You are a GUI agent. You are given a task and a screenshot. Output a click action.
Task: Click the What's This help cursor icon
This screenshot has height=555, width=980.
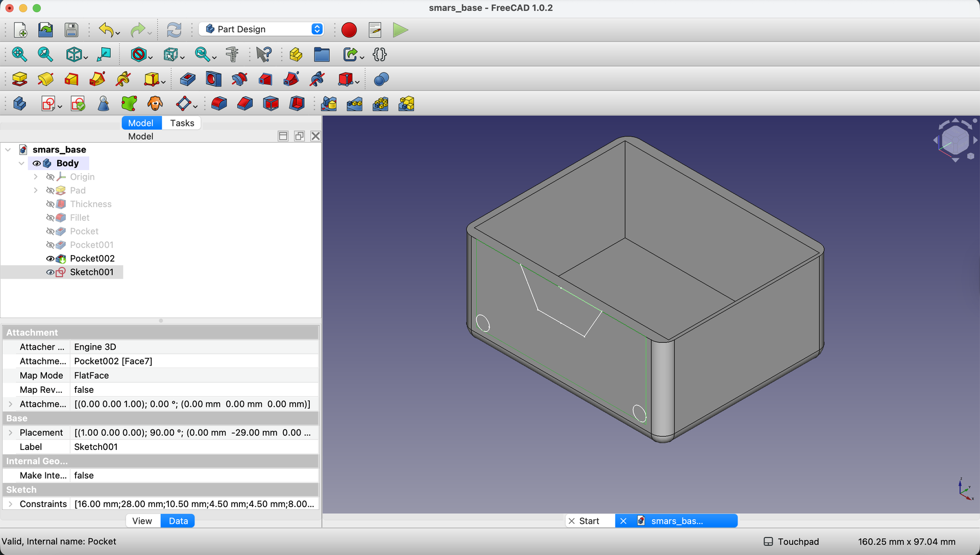[x=264, y=54]
